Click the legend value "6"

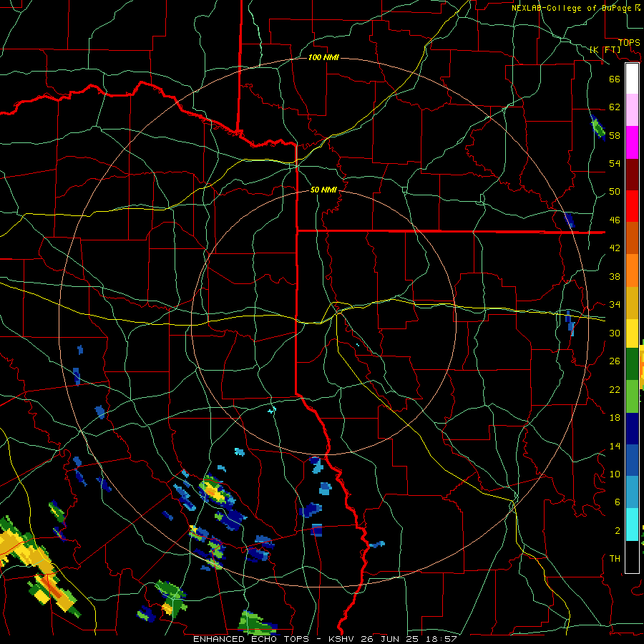coord(618,502)
